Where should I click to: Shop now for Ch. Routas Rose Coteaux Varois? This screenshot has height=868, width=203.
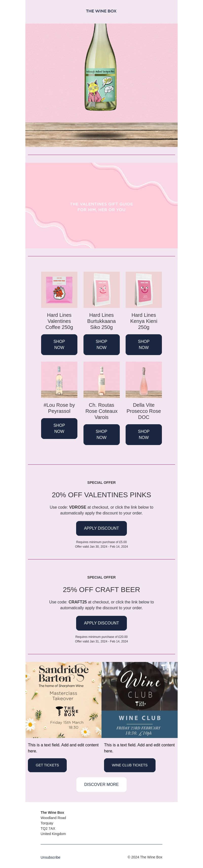pos(101,434)
